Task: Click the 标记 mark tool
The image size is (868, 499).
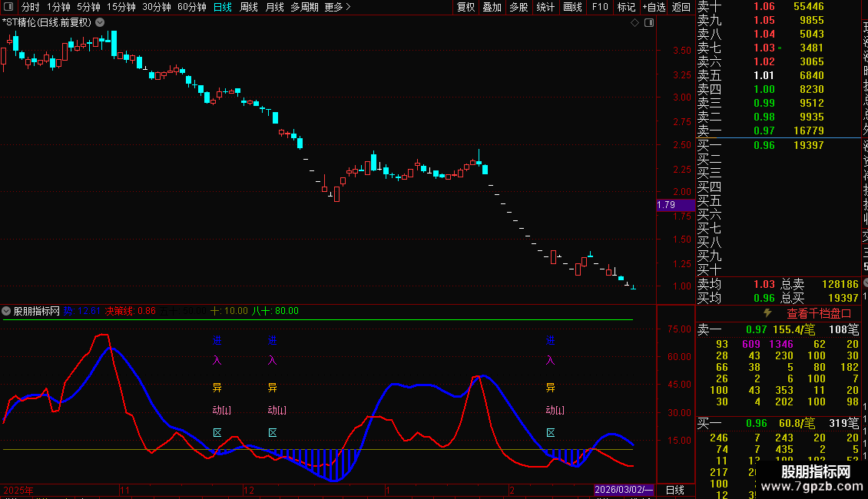Action: 626,7
